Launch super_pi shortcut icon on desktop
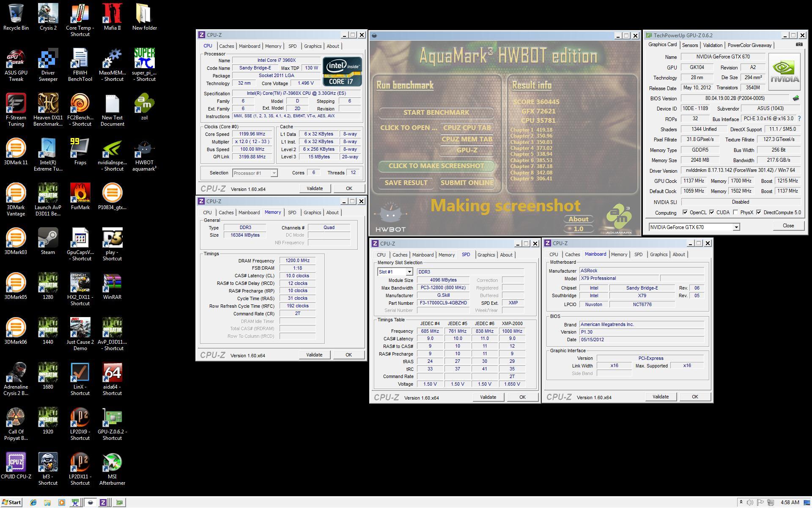 [x=144, y=65]
